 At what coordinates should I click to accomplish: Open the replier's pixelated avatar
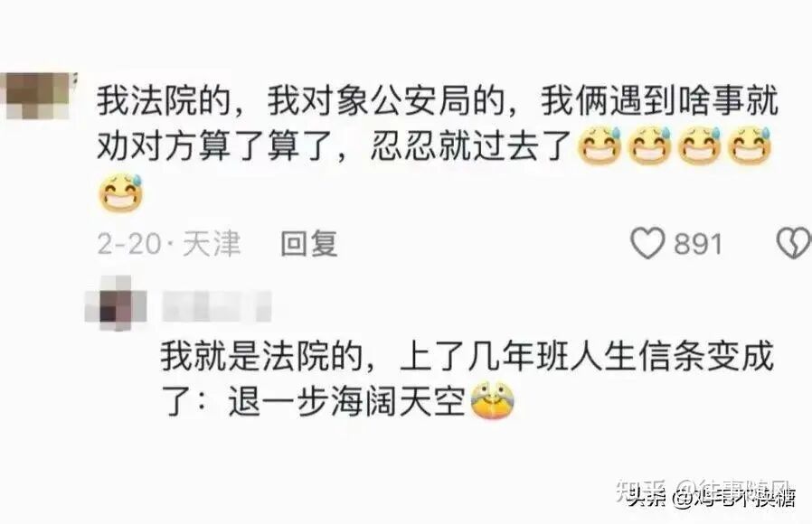(116, 304)
